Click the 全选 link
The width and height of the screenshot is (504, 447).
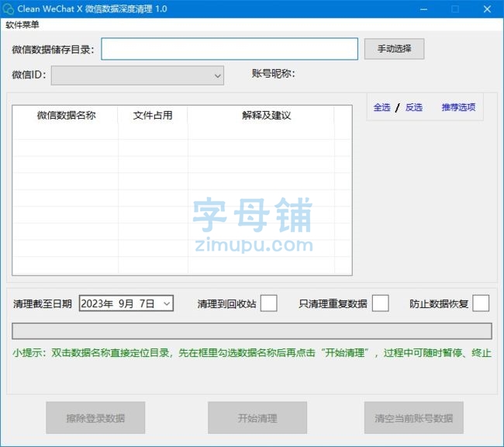point(381,107)
